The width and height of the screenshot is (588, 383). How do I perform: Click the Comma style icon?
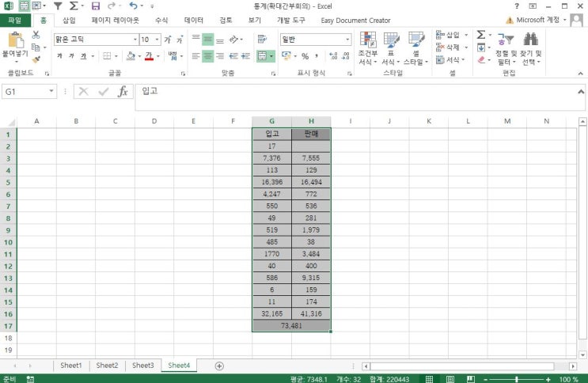point(317,56)
